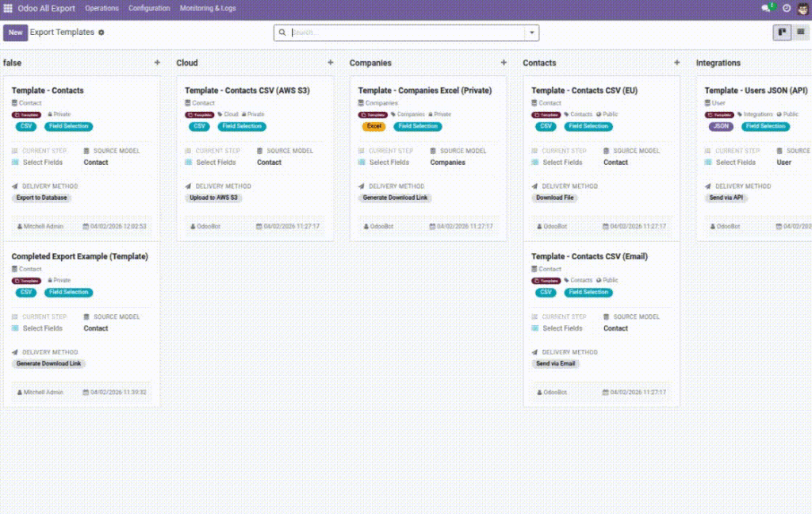
Task: Click the JSON format badge
Action: pyautogui.click(x=721, y=126)
